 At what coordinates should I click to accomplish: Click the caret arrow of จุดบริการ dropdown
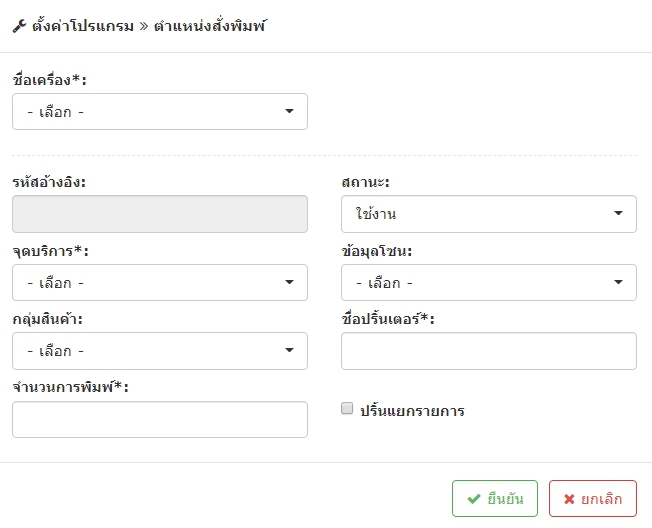(289, 282)
